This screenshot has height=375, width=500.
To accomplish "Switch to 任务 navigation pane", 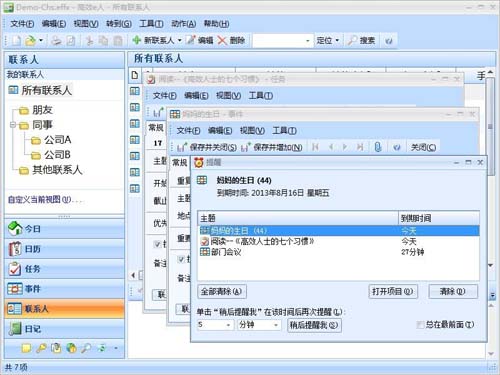I will point(64,269).
